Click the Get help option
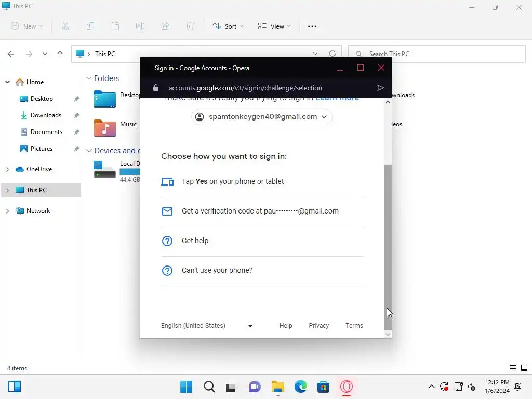Image resolution: width=532 pixels, height=399 pixels. coord(262,241)
